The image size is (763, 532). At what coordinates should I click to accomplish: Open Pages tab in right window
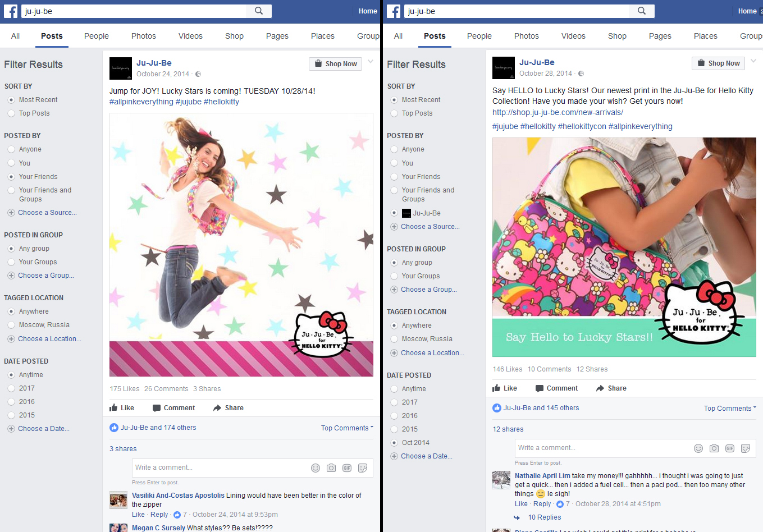click(x=660, y=36)
